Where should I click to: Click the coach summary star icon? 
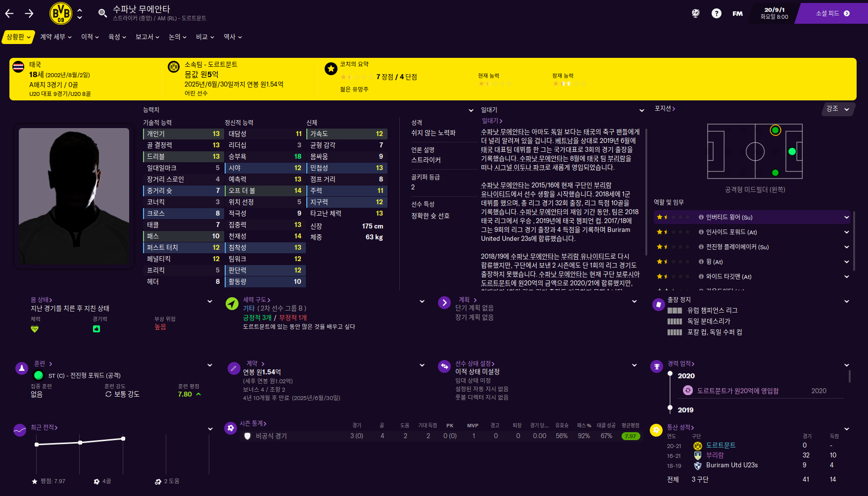(331, 69)
